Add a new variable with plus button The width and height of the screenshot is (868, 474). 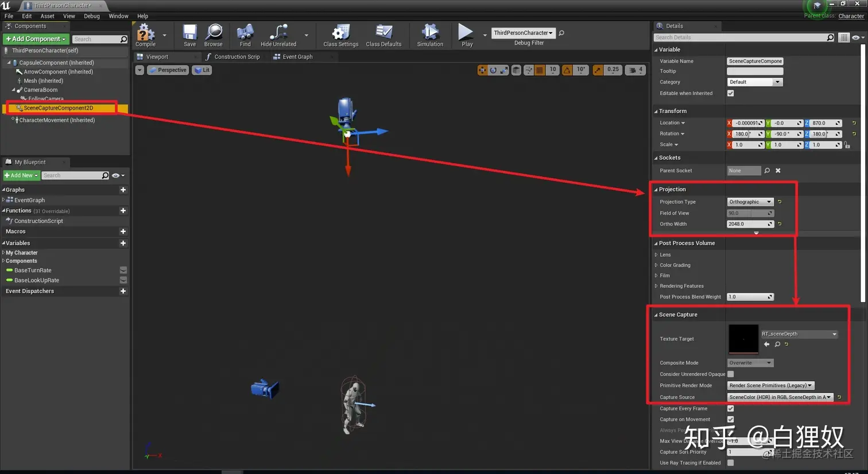[x=123, y=243]
